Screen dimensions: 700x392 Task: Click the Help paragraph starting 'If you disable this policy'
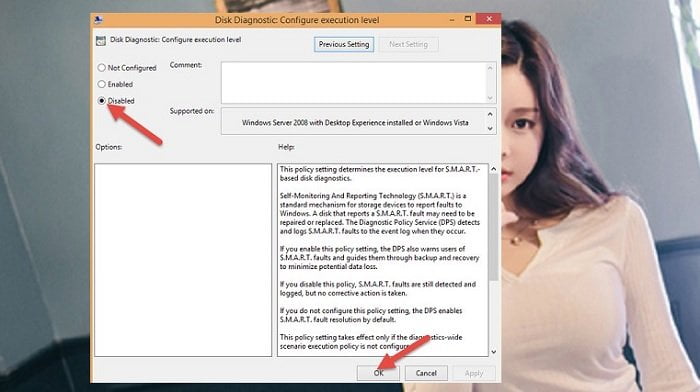point(378,288)
